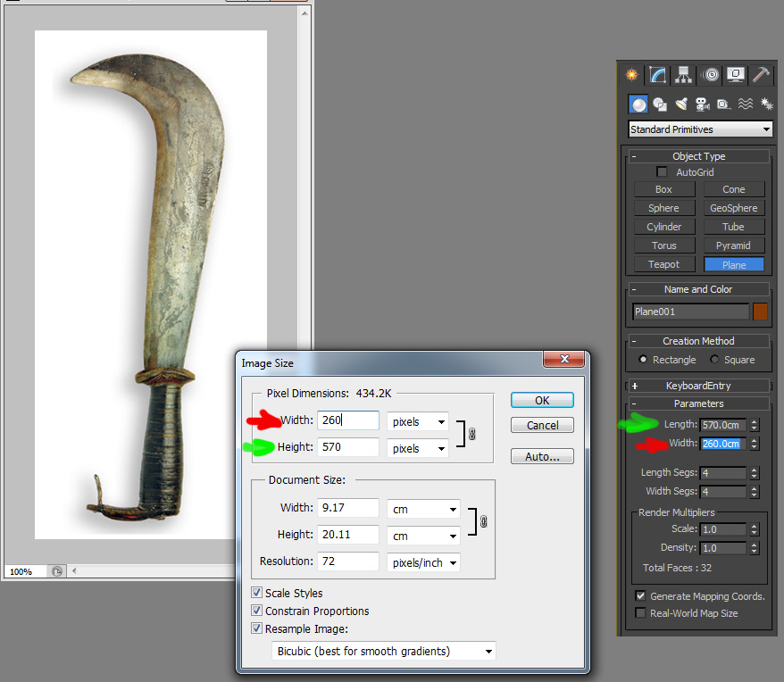Viewport: 784px width, 682px height.
Task: Open the Display panel tab
Action: point(736,75)
